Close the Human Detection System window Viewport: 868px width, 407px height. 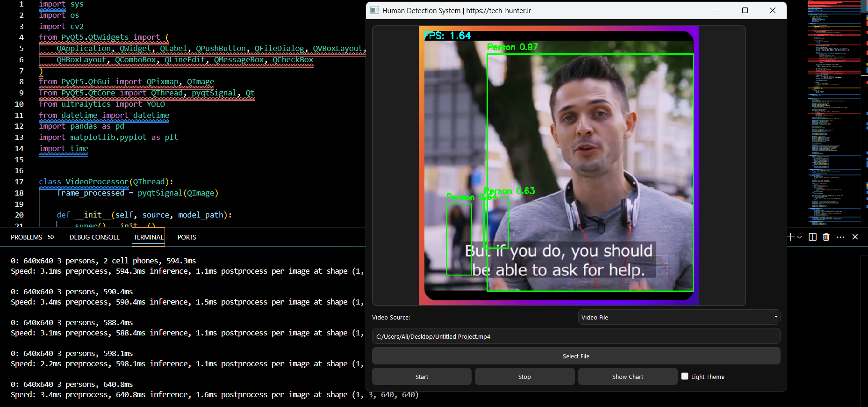pyautogui.click(x=773, y=10)
